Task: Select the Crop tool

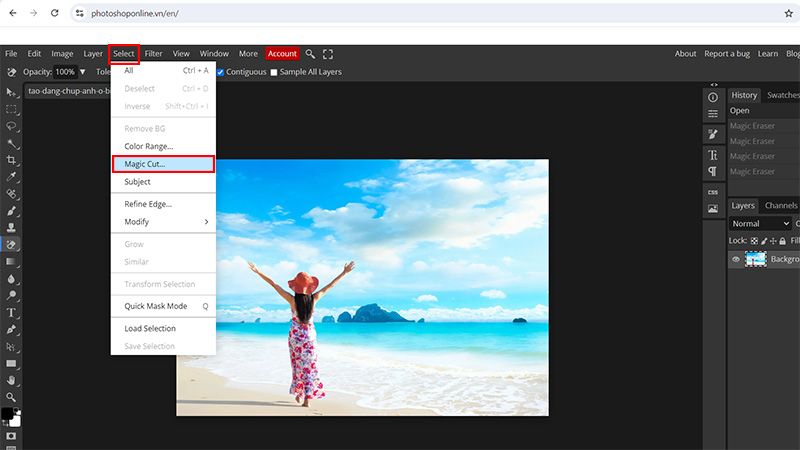Action: 11,160
